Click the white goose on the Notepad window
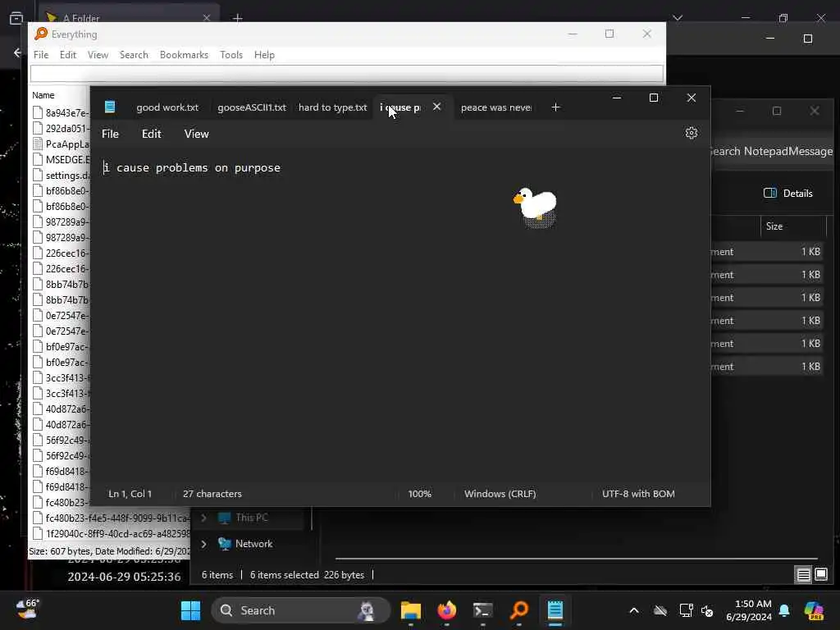Image resolution: width=840 pixels, height=630 pixels. [x=536, y=206]
